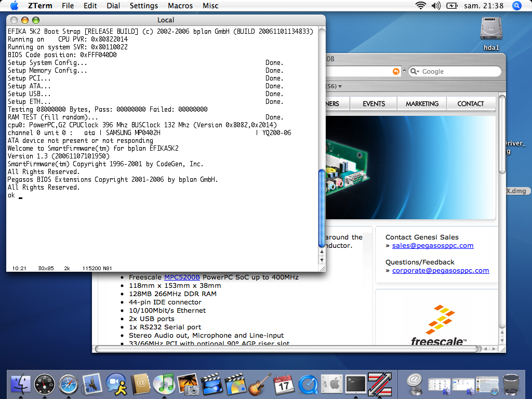Open iCal calendar in the Dock

(284, 384)
